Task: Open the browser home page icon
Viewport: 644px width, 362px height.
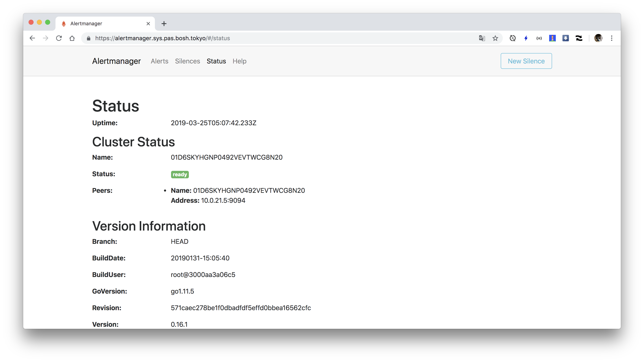Action: (x=72, y=38)
